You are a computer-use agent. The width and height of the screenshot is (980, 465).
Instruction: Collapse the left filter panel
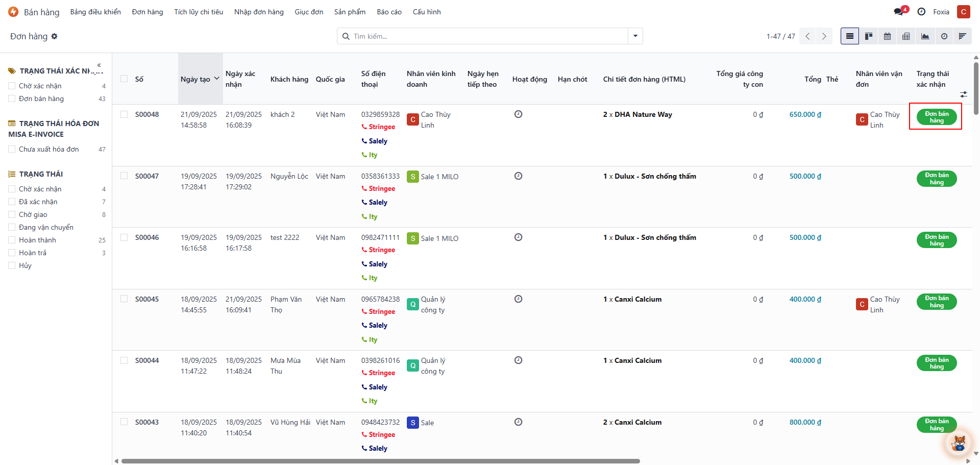tap(99, 65)
